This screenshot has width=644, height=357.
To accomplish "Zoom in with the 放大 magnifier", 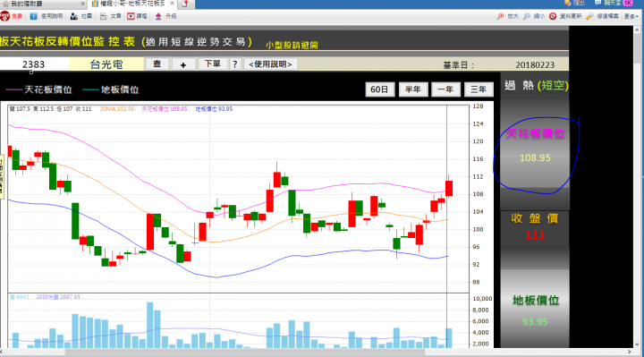I will 500,16.
